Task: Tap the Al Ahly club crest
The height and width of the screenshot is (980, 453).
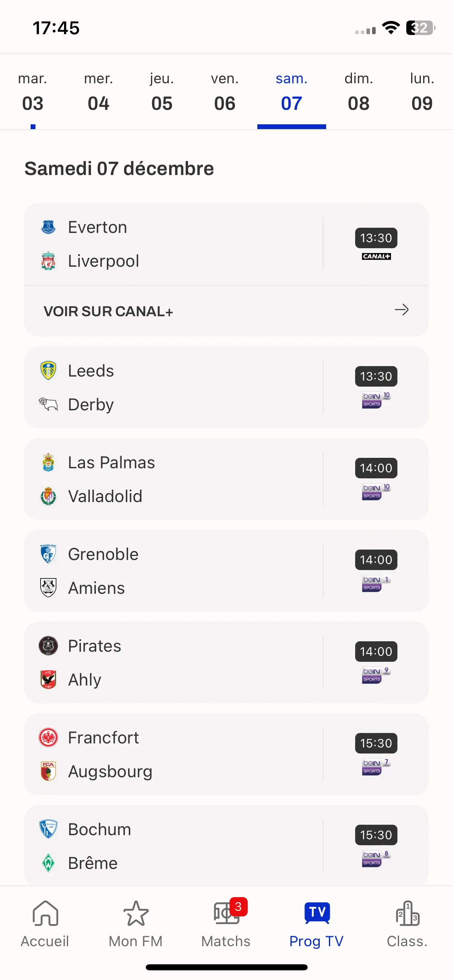Action: coord(48,679)
